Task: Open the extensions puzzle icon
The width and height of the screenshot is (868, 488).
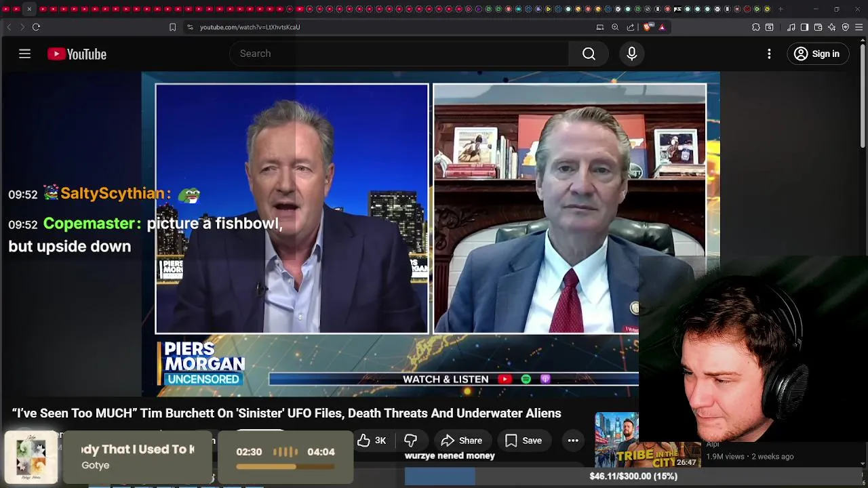Action: (x=756, y=27)
